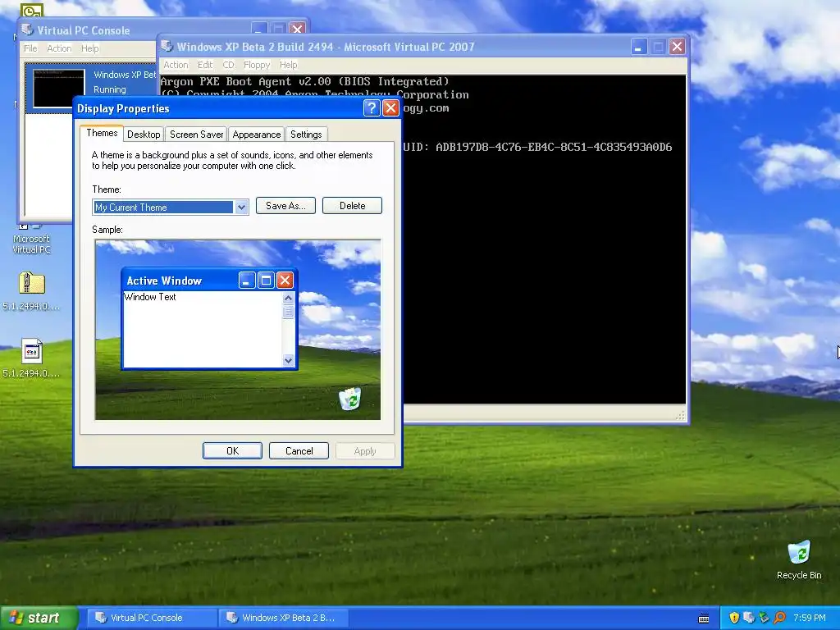Open the Start menu

click(x=39, y=618)
